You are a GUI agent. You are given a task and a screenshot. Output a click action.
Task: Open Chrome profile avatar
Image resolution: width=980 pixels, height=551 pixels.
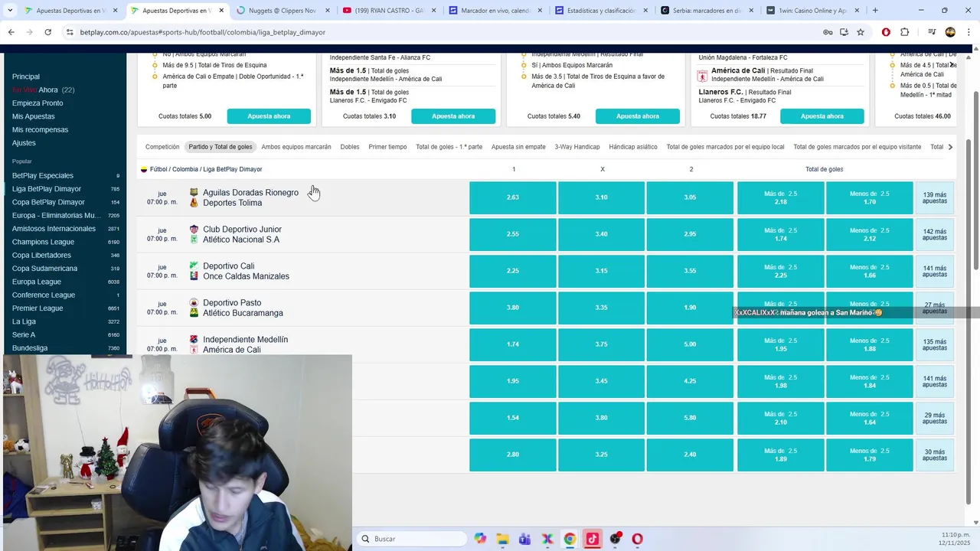(x=950, y=32)
